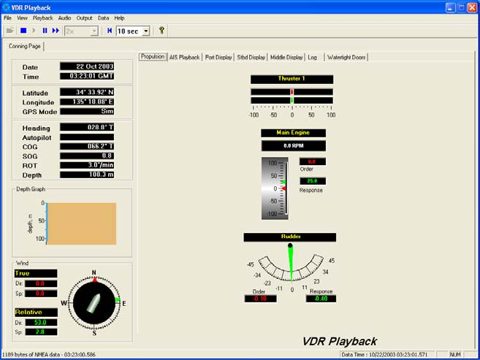Switch to the AIS Playback tab
The width and height of the screenshot is (480, 360).
click(x=184, y=57)
